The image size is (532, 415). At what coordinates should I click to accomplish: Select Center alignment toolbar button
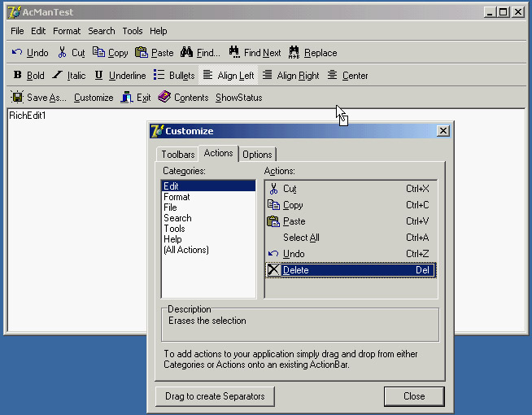(332, 76)
